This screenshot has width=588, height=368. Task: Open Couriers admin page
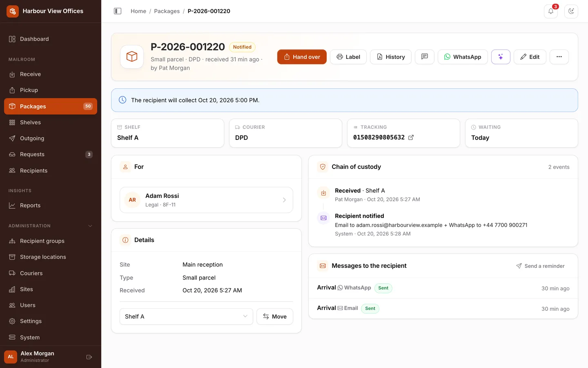tap(51, 273)
